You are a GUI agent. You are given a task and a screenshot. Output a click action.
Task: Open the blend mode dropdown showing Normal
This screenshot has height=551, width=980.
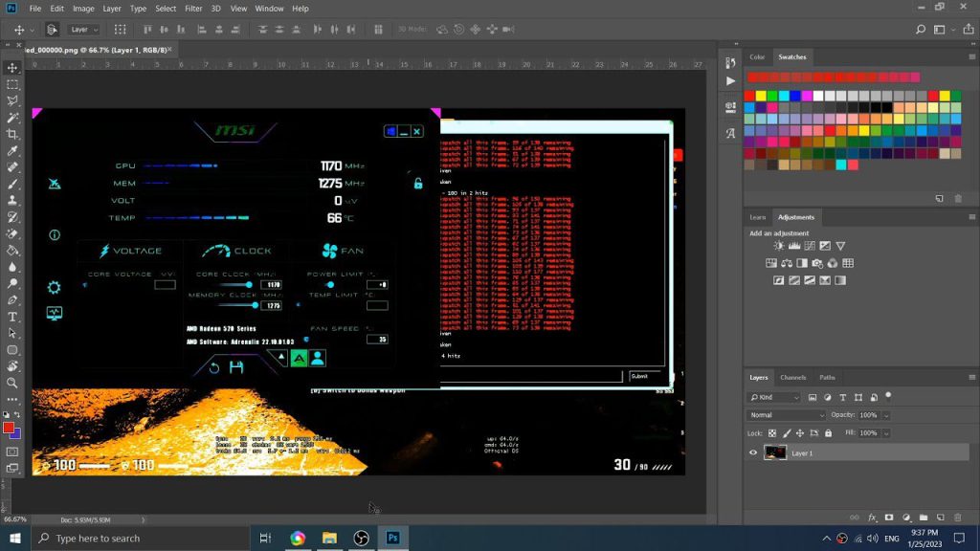click(x=785, y=415)
